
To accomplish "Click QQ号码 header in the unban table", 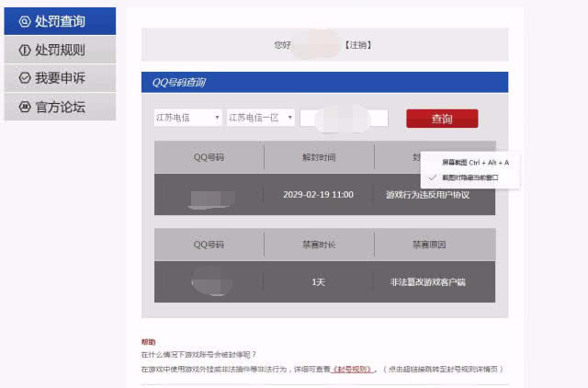I will click(x=209, y=157).
